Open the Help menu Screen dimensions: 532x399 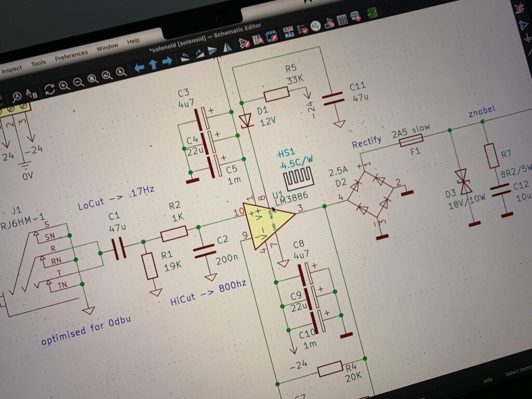point(134,41)
